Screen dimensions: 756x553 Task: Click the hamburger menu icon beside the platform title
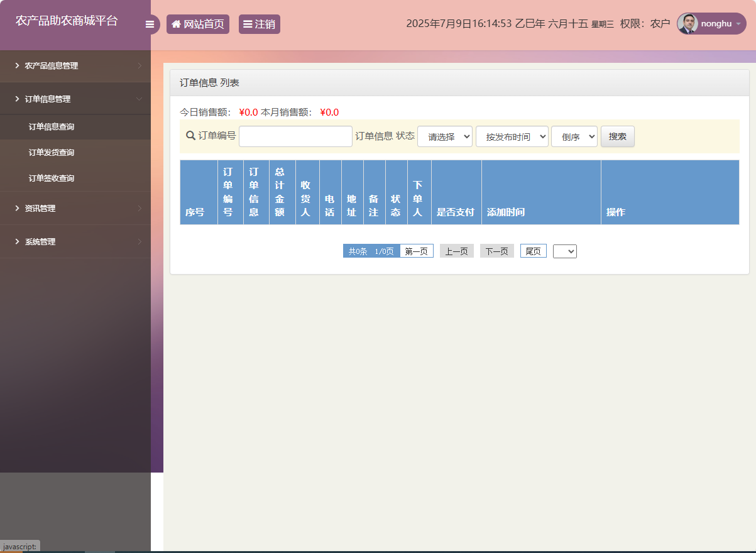coord(150,23)
